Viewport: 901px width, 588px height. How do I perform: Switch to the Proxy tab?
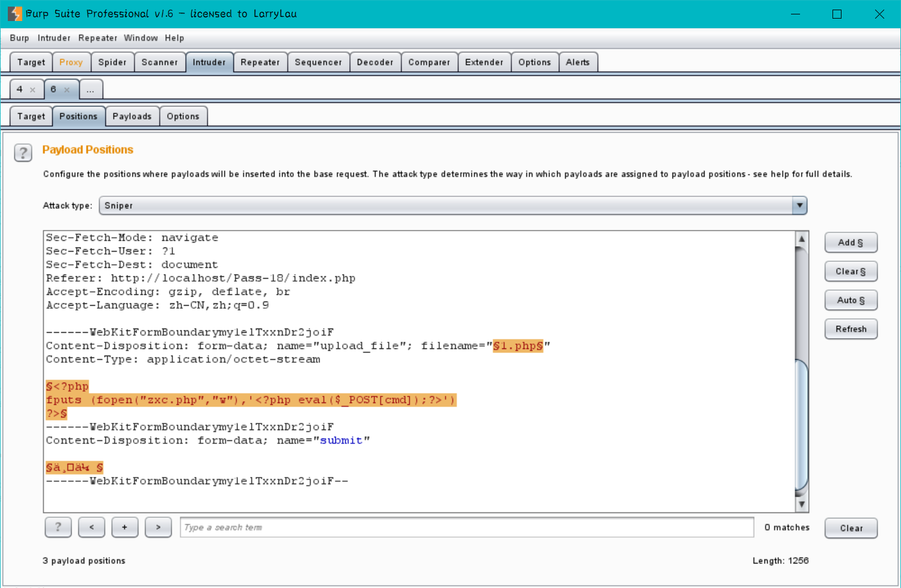tap(71, 62)
